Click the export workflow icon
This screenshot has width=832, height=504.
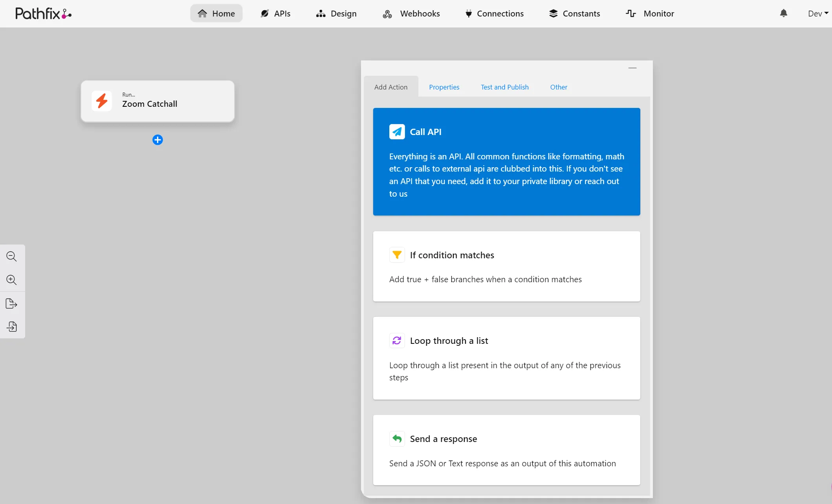[12, 303]
